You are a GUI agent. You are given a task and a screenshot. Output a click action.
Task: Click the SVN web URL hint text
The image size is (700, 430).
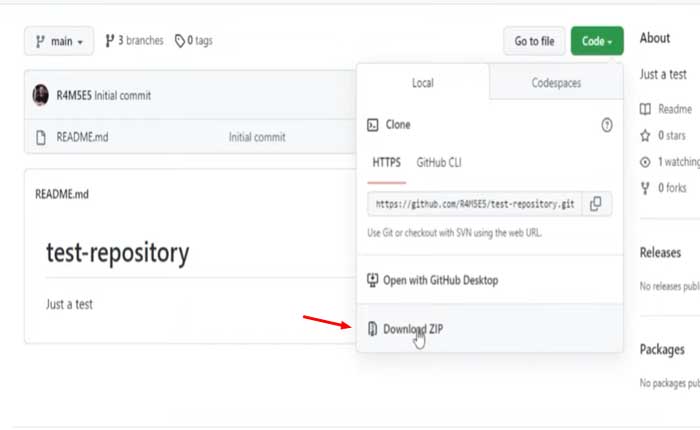[x=454, y=233]
